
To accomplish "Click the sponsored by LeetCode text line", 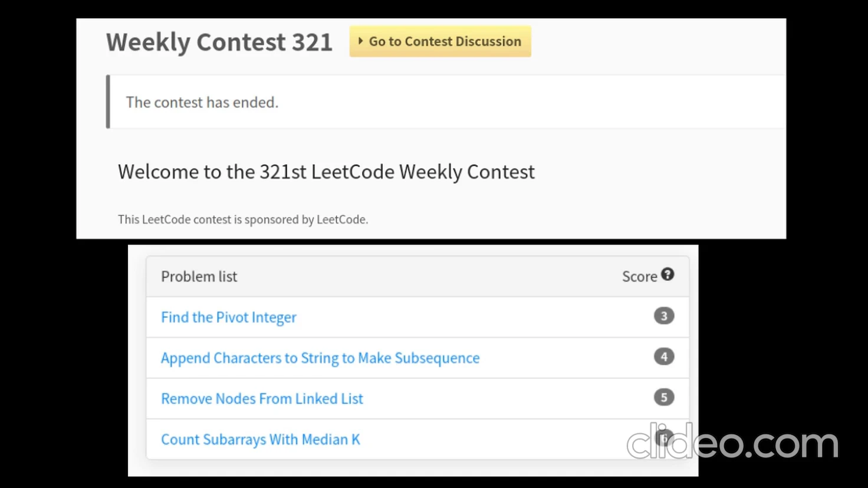I will tap(243, 219).
